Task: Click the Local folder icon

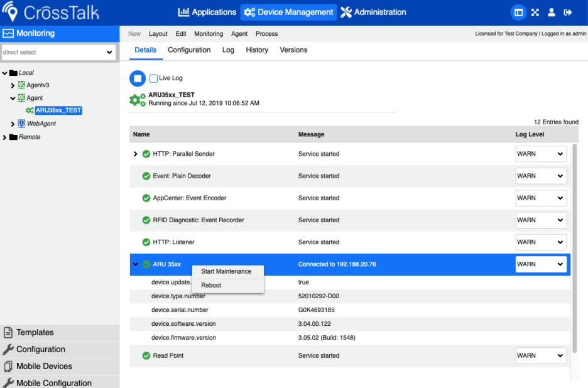Action: pos(13,73)
